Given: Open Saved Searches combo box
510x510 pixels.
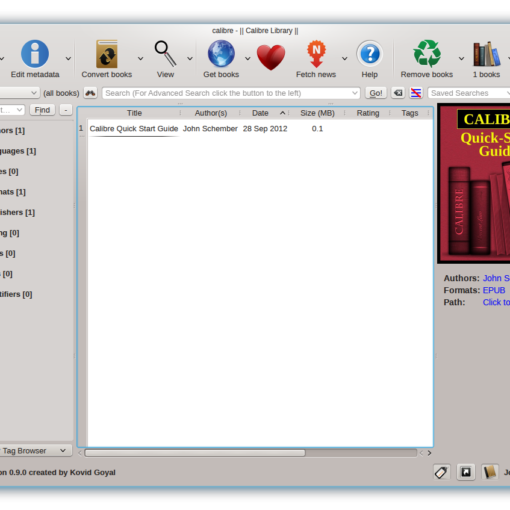Looking at the screenshot, I should (x=469, y=93).
